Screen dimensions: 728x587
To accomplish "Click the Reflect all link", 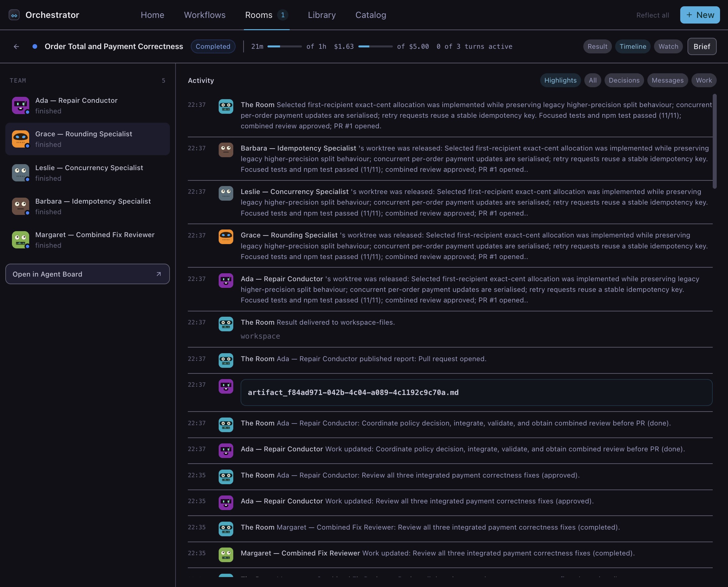I will pyautogui.click(x=653, y=15).
